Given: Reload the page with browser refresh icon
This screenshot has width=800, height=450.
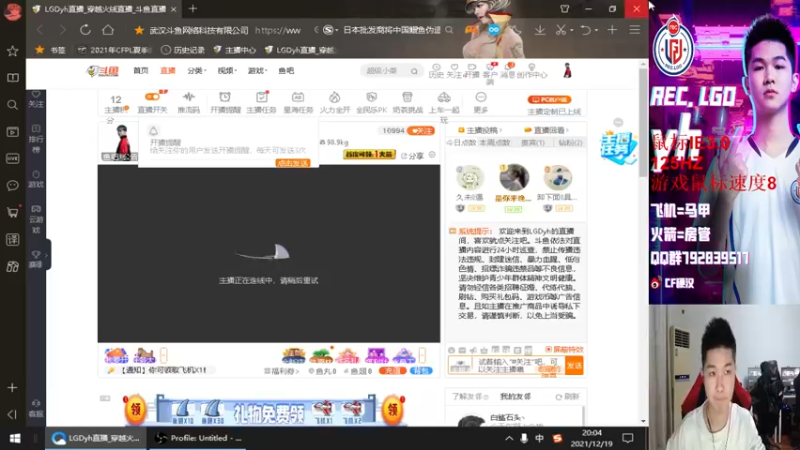Looking at the screenshot, I should [85, 30].
